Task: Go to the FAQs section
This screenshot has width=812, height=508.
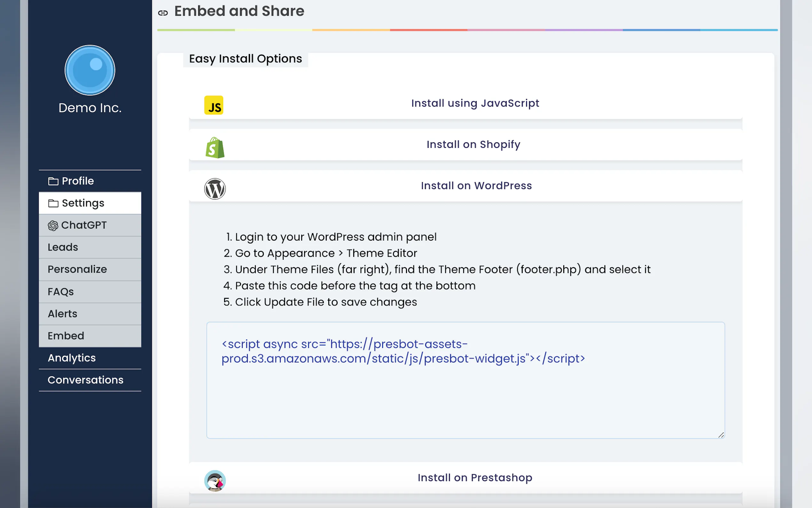Action: click(x=61, y=292)
